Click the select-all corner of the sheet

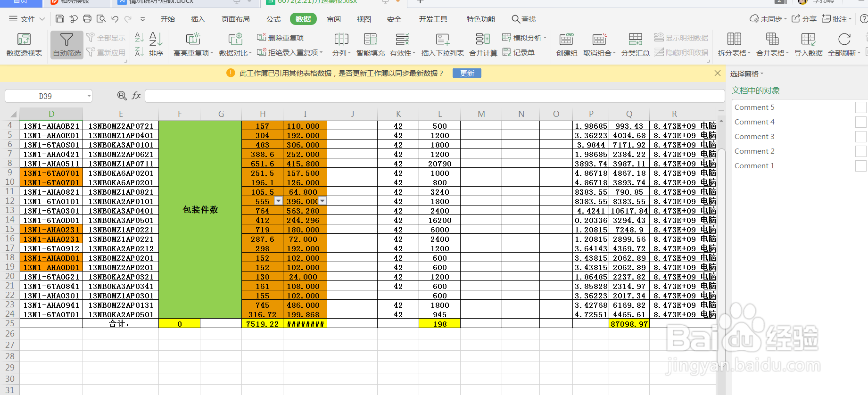pyautogui.click(x=13, y=114)
